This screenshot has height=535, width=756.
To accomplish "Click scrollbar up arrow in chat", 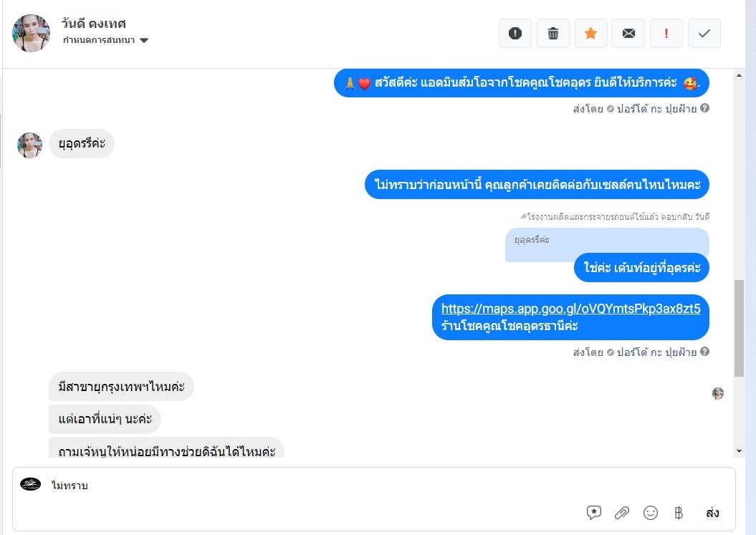I will (x=739, y=75).
